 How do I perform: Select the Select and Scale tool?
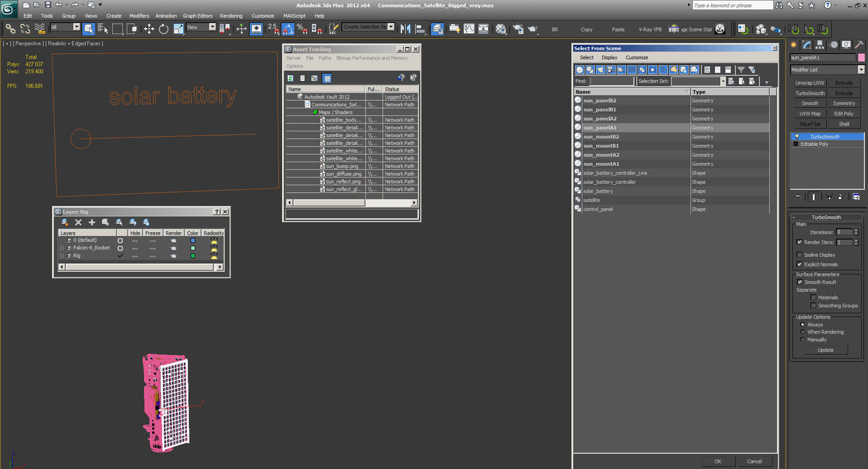coord(178,29)
